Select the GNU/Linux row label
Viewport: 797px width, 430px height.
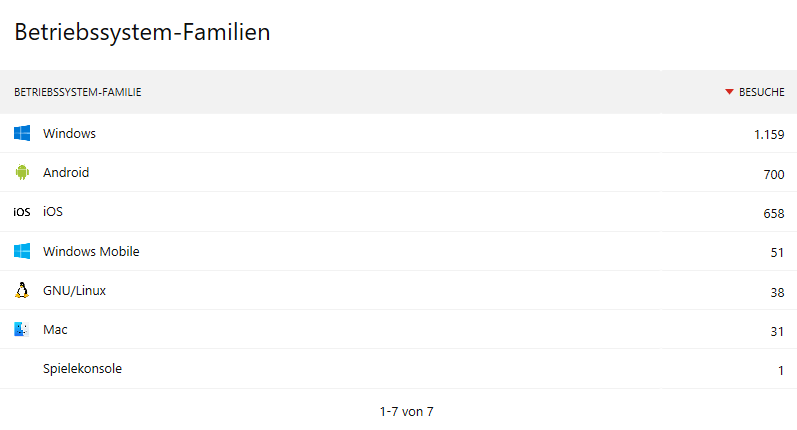74,290
